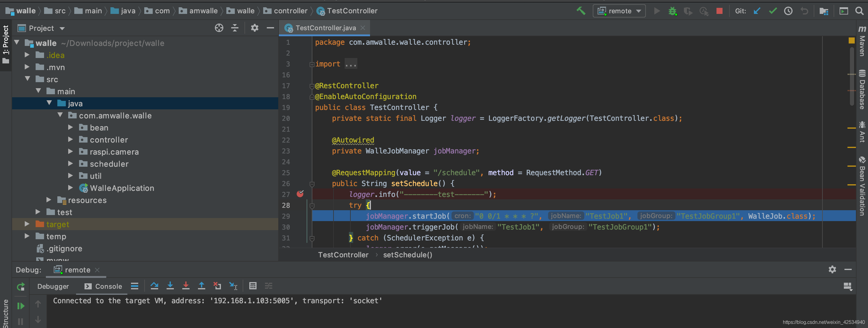Screen dimensions: 868x328
Task: Click the Search Everywhere magnifier icon
Action: click(860, 11)
